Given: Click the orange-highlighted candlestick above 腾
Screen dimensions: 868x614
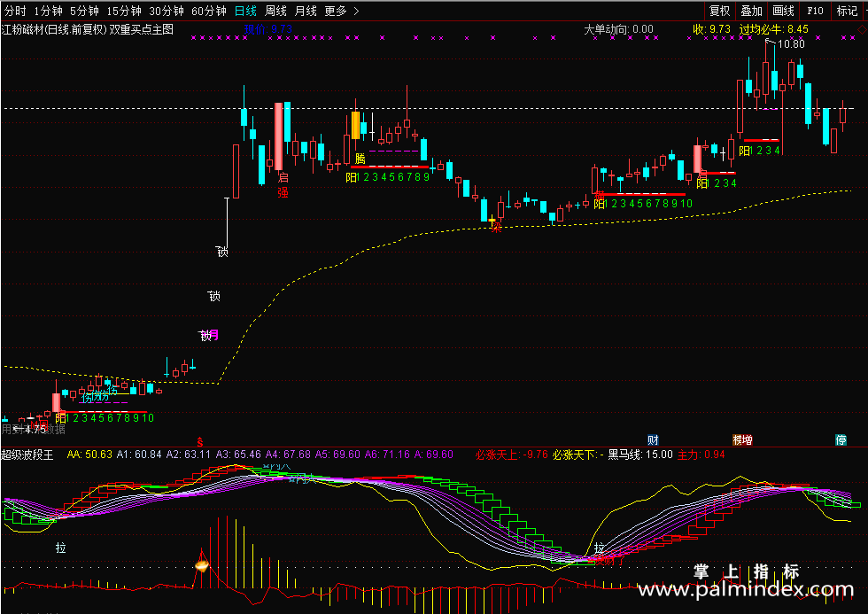Looking at the screenshot, I should point(355,125).
